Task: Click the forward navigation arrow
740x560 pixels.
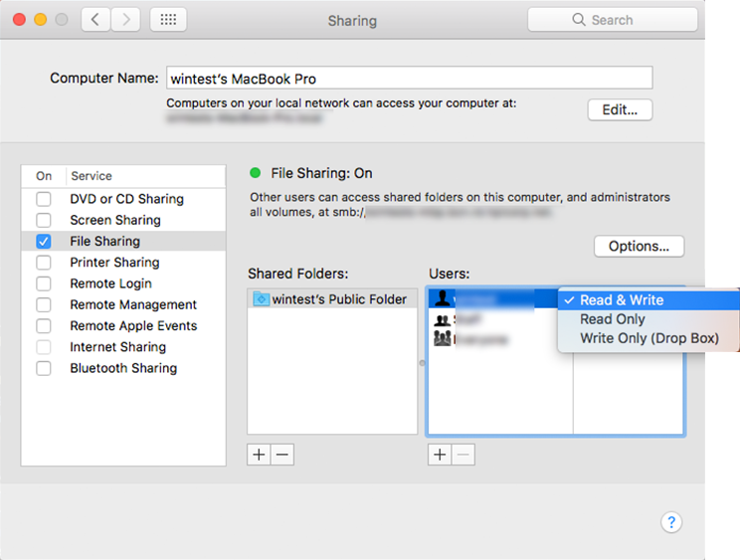Action: click(x=124, y=20)
